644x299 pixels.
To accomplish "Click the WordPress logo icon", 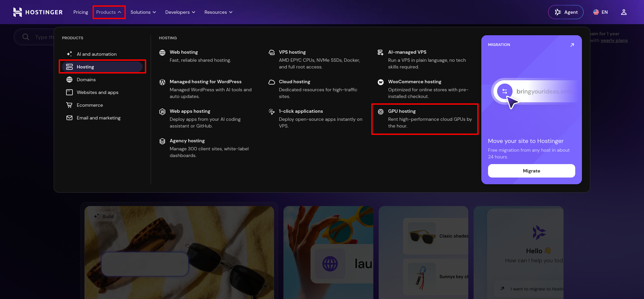I will 162,82.
